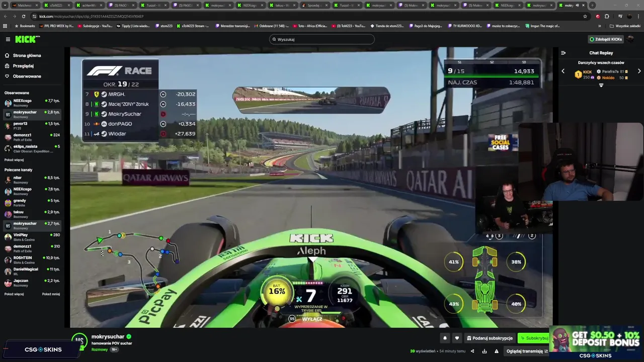Open Bookmarks folder in bookmarks bar
644x362 pixels.
tap(25, 26)
